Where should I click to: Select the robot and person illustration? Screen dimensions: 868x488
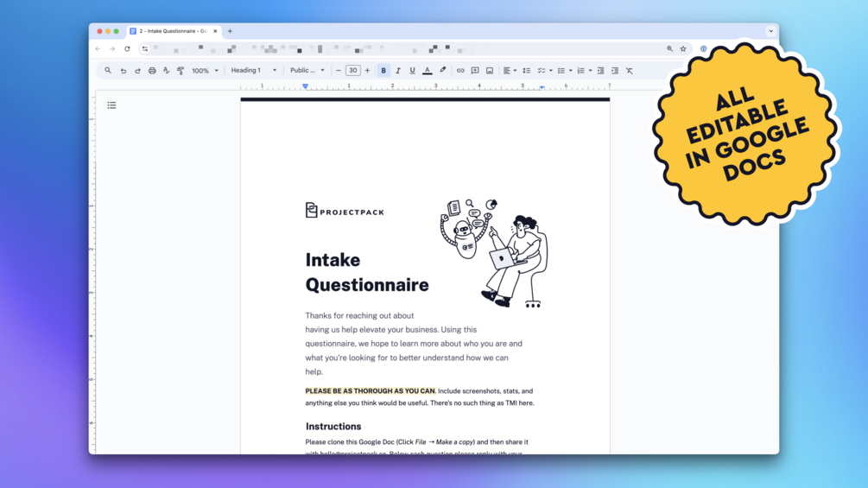(494, 253)
